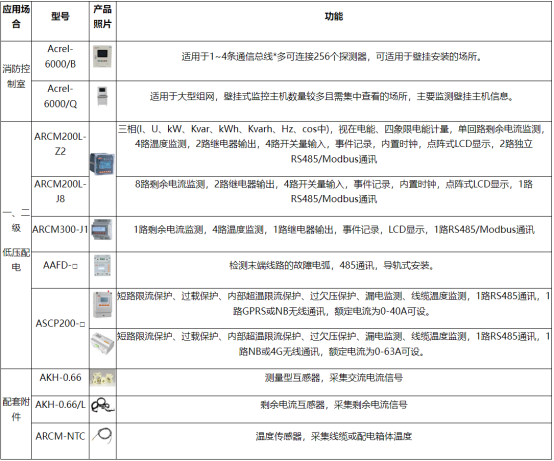Click the ARCM-NTC function text 温度传感器
Screen dimensions: 554x461
click(334, 436)
